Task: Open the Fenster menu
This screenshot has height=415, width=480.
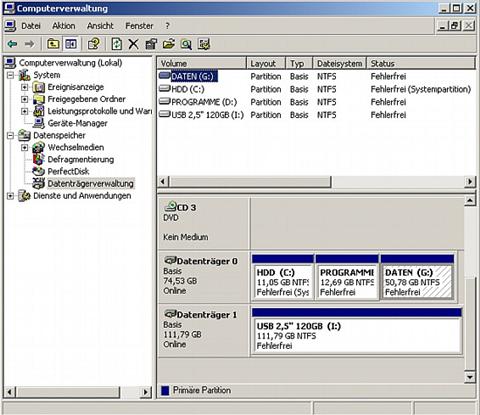Action: (139, 26)
